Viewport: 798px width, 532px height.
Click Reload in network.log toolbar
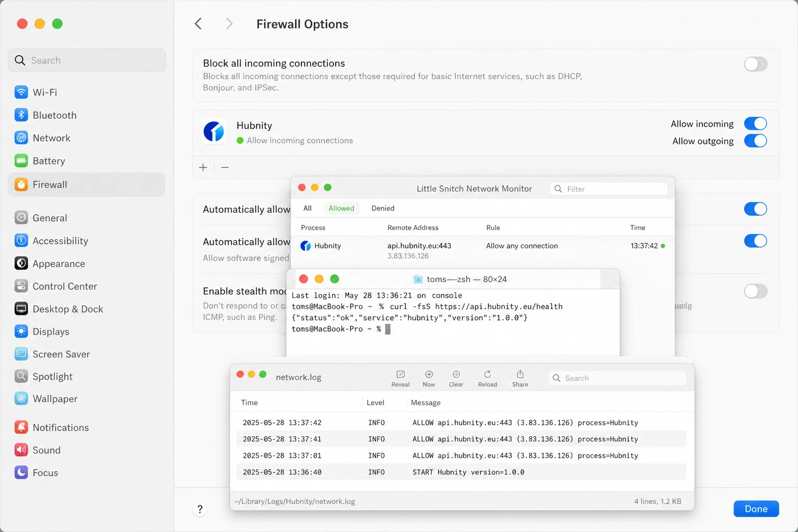coord(487,379)
